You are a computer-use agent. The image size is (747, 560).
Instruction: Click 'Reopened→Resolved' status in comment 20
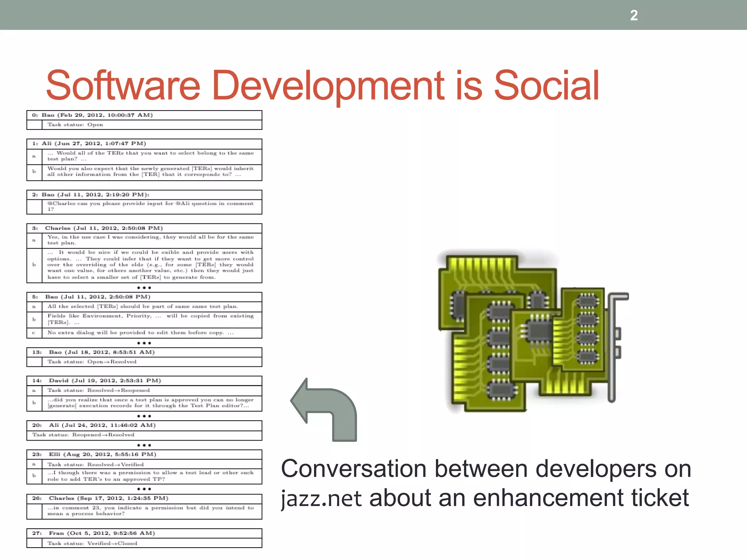click(x=103, y=435)
